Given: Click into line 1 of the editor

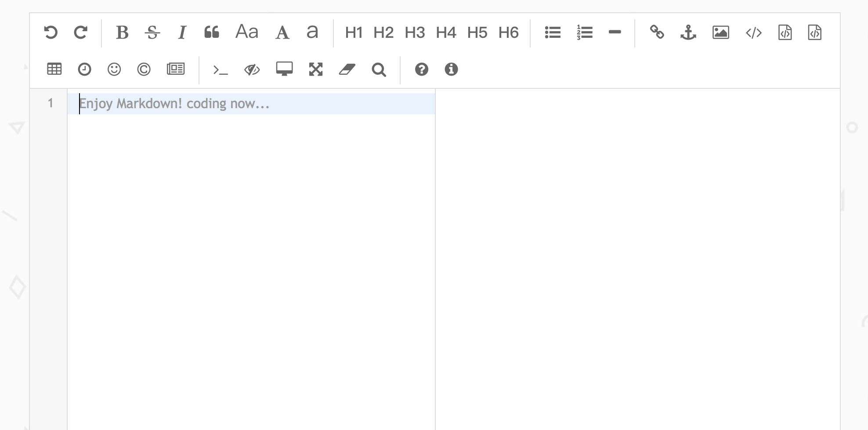Looking at the screenshot, I should [x=251, y=104].
